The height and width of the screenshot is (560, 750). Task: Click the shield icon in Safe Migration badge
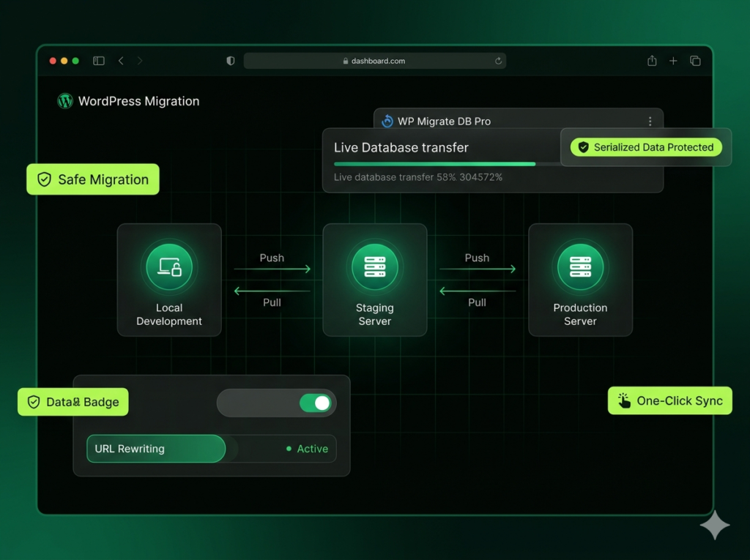point(45,179)
